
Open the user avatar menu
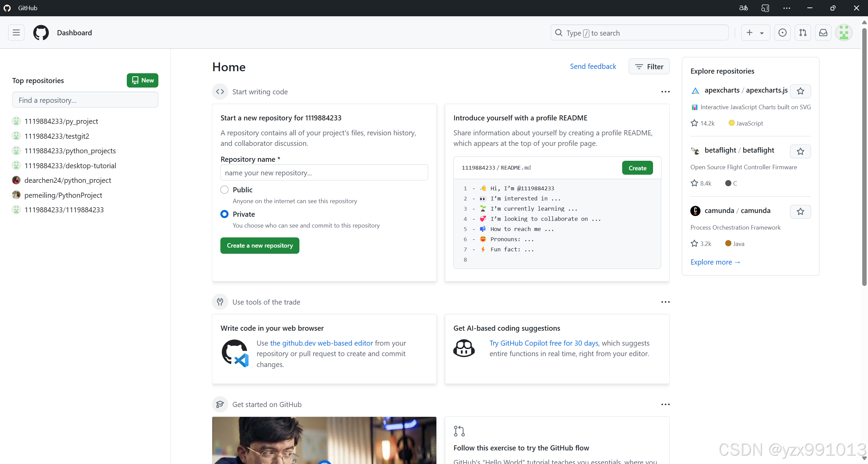point(844,33)
